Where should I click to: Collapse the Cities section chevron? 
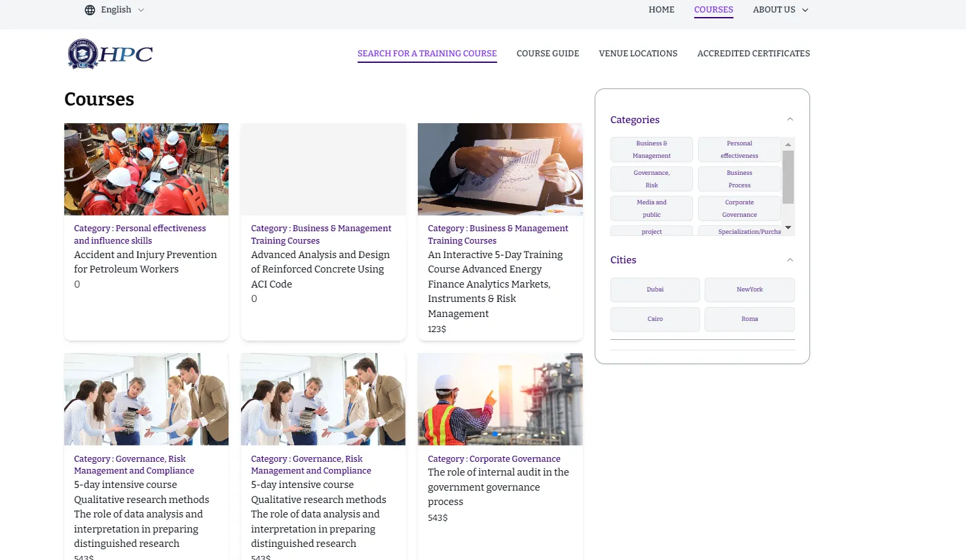790,260
